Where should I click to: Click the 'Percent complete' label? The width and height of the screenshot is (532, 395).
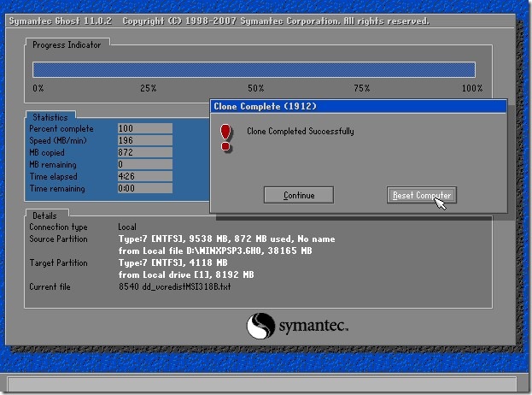pos(61,129)
